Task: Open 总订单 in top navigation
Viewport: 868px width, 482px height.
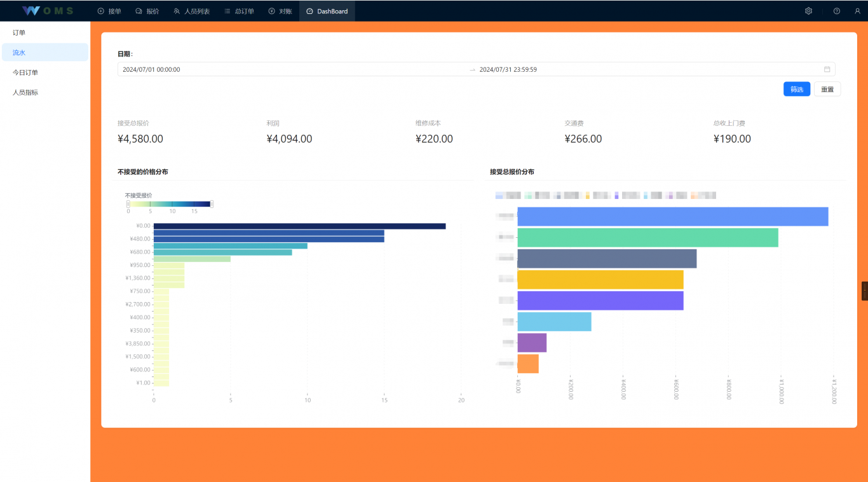Action: coord(239,11)
